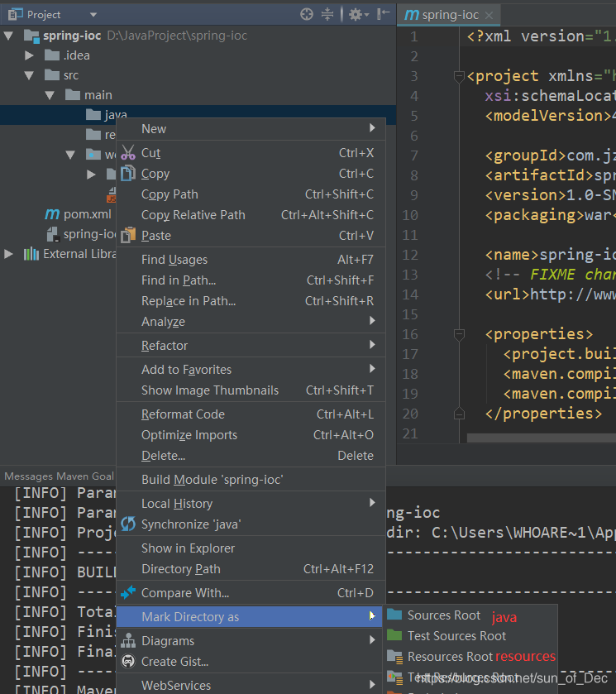Viewport: 616px width, 694px height.
Task: Click the GitHub Create Gist icon
Action: (x=128, y=661)
